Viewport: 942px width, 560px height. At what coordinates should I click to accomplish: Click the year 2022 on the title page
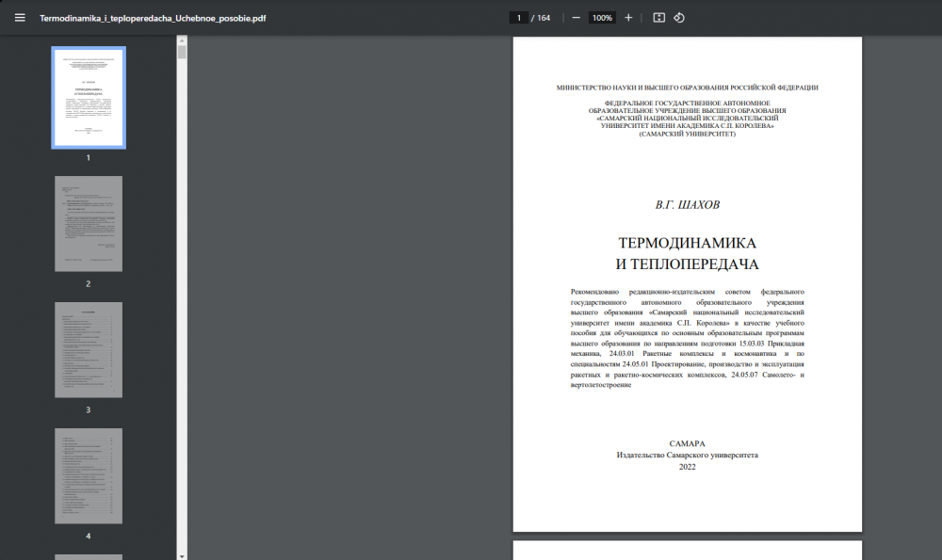coord(687,466)
